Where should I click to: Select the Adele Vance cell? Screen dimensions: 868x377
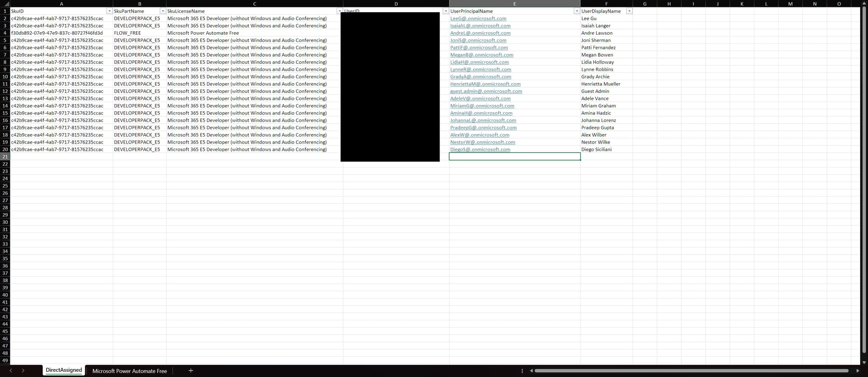point(606,98)
